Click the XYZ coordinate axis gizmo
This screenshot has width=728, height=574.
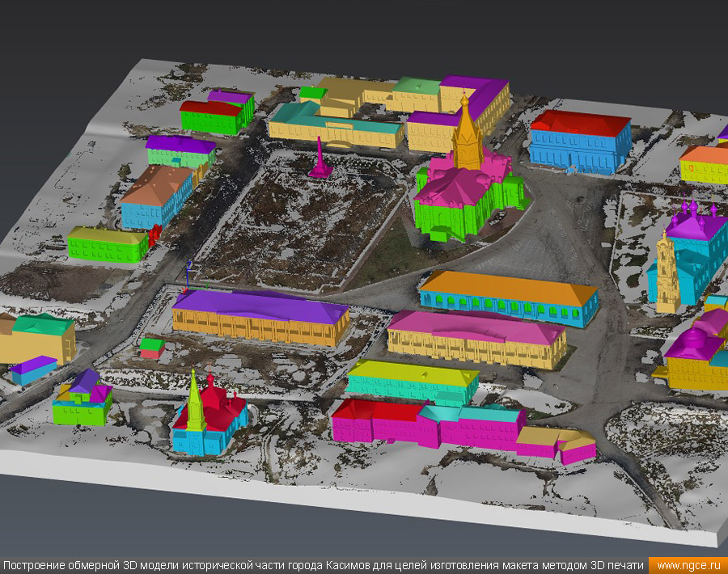(187, 278)
